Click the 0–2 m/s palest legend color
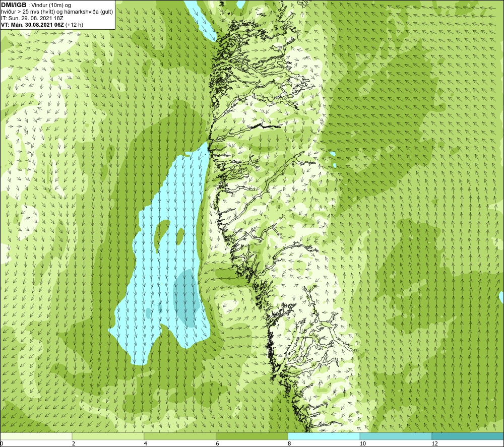The height and width of the screenshot is (447, 504). coord(36,436)
